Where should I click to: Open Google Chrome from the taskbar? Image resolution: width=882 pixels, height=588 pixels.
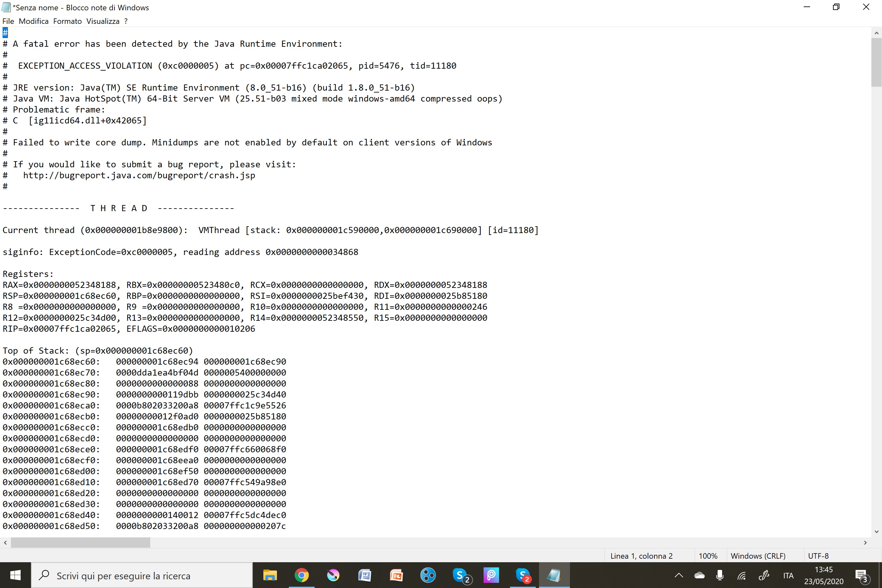click(301, 575)
